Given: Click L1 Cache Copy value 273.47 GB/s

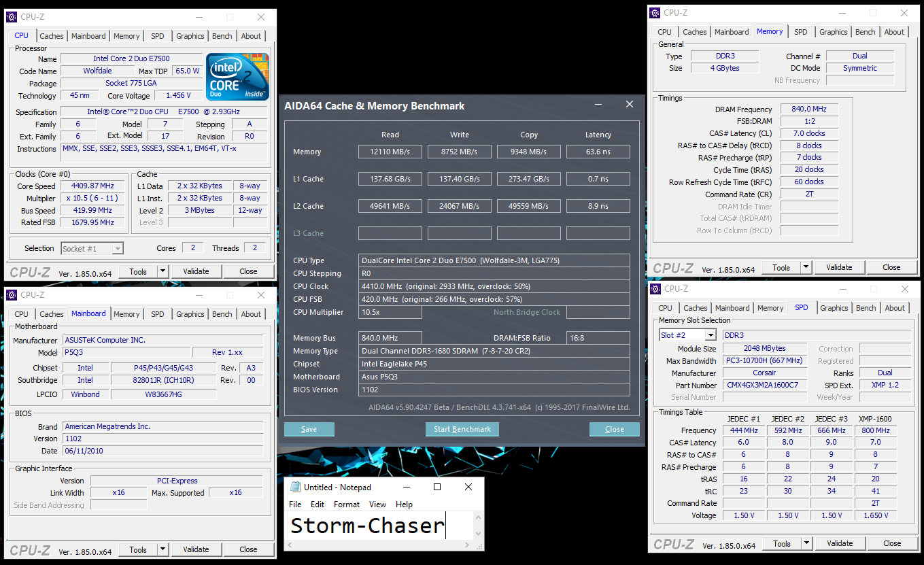Looking at the screenshot, I should (529, 179).
